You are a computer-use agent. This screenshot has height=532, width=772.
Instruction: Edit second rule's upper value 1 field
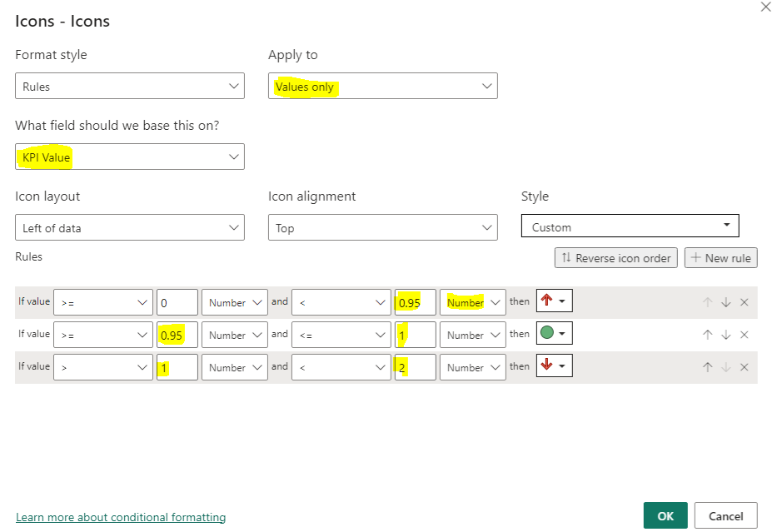pyautogui.click(x=416, y=335)
